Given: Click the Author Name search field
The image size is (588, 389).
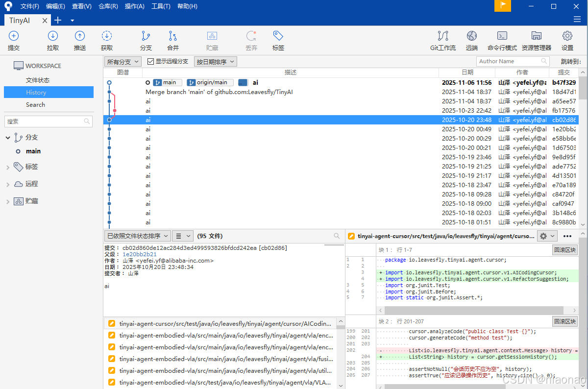Looking at the screenshot, I should tap(513, 61).
